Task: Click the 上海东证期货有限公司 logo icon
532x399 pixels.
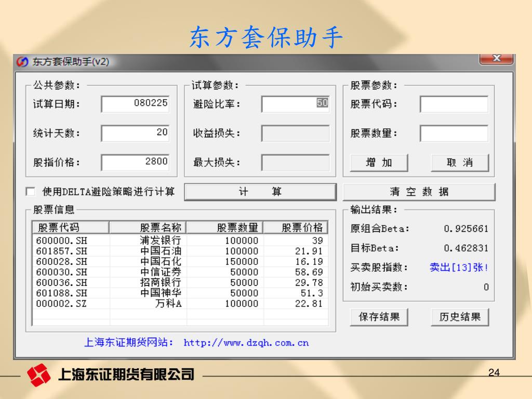Action: click(38, 375)
